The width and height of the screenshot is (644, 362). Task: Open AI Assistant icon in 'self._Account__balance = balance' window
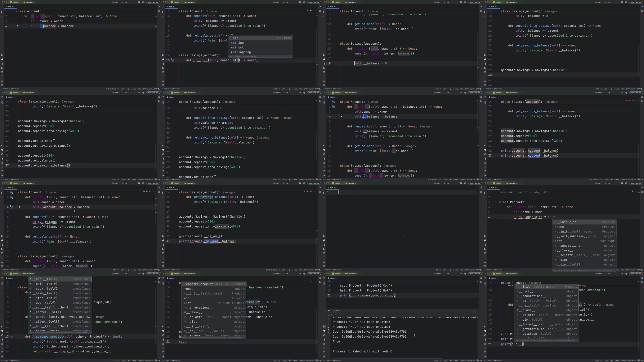pos(159,192)
